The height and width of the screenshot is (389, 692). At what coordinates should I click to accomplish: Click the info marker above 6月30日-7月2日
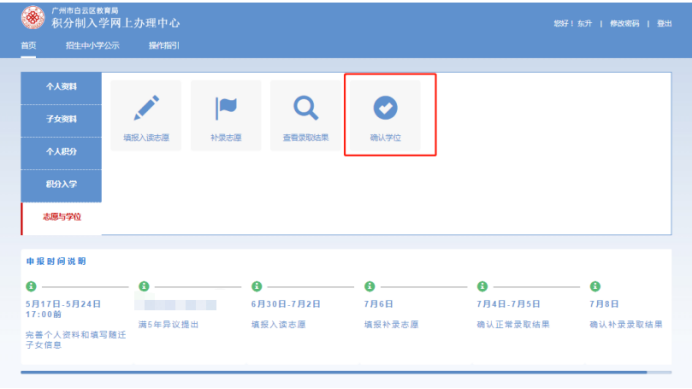pyautogui.click(x=257, y=286)
